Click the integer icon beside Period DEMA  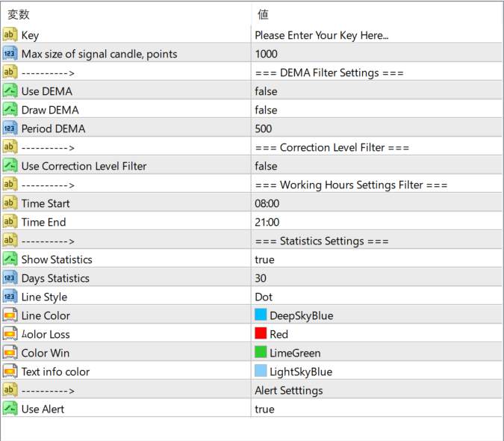10,128
